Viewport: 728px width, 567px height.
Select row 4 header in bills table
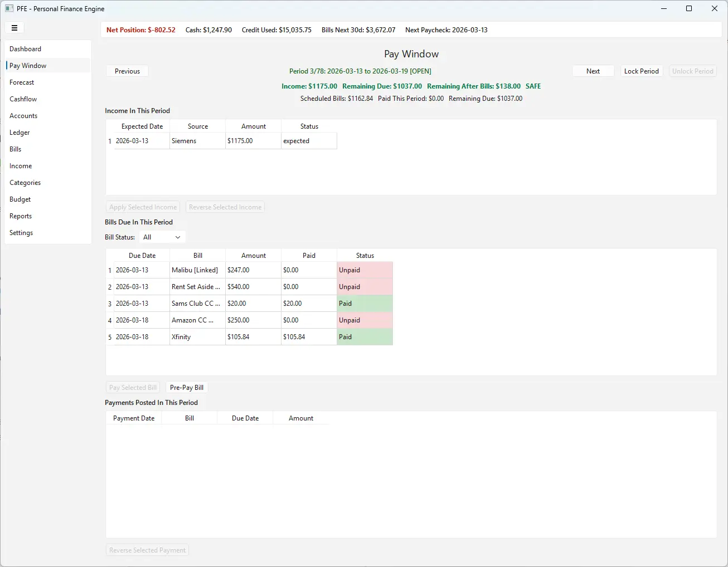(x=110, y=320)
